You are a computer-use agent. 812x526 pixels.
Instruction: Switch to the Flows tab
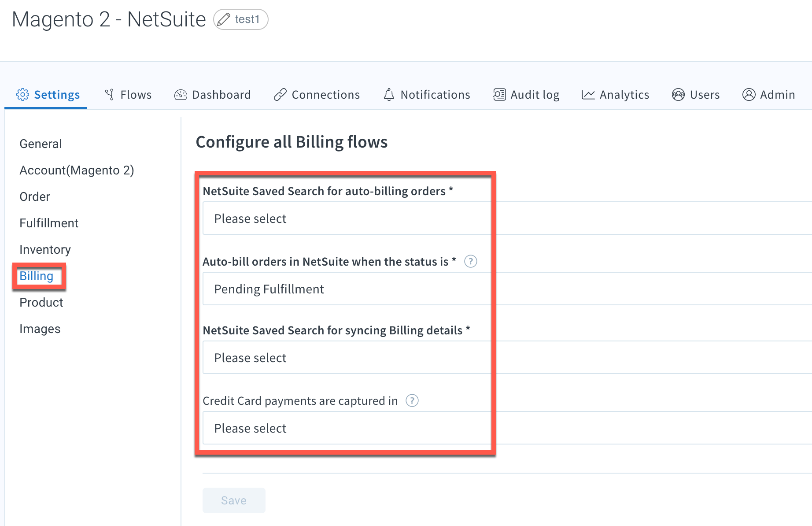click(128, 95)
